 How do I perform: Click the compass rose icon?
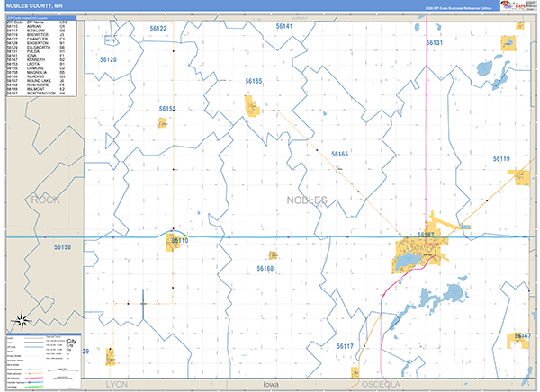click(22, 321)
